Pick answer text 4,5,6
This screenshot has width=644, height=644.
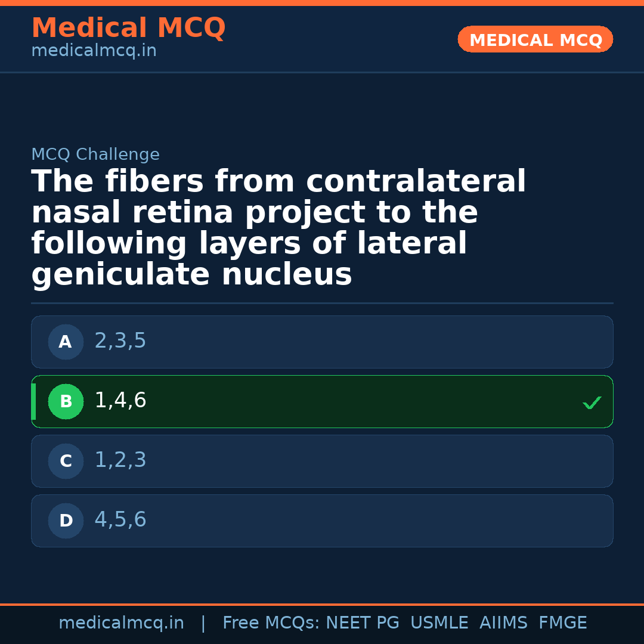120,520
